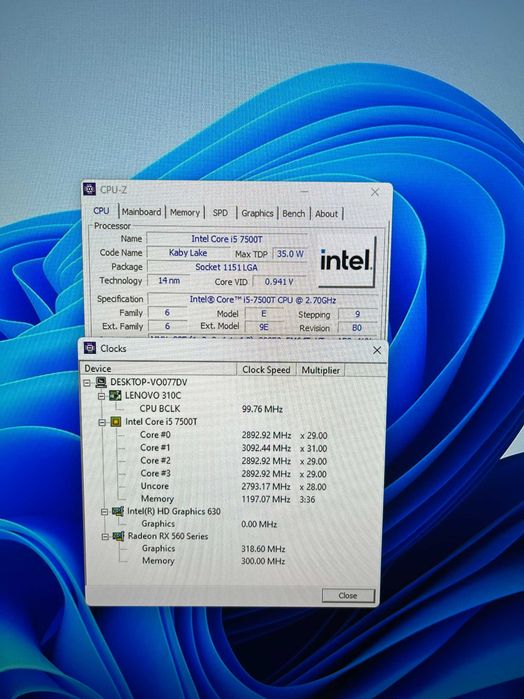
Task: Select the Core #3 row
Action: (x=156, y=473)
